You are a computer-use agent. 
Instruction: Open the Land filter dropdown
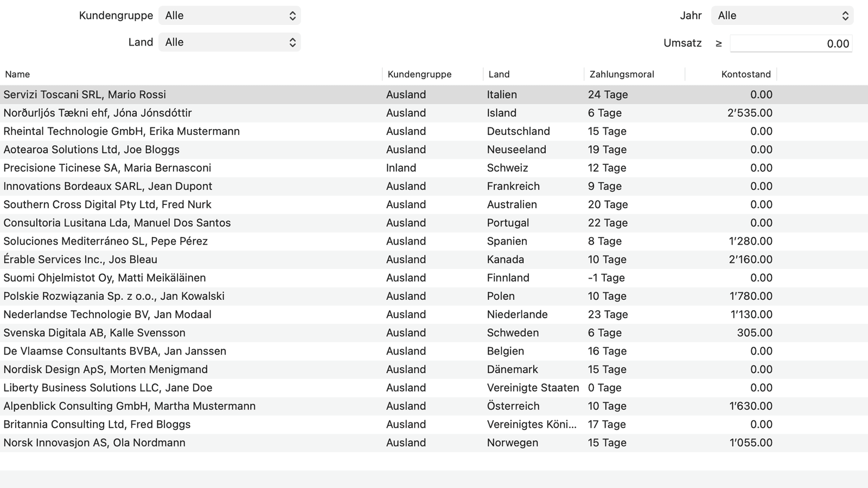point(229,42)
